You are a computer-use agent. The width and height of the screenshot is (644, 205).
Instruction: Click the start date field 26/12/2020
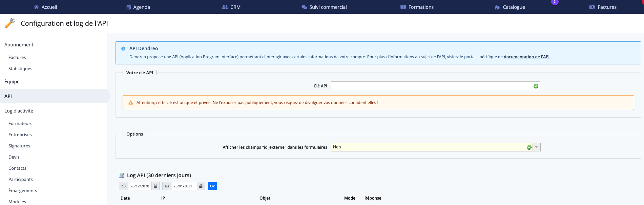pyautogui.click(x=140, y=186)
